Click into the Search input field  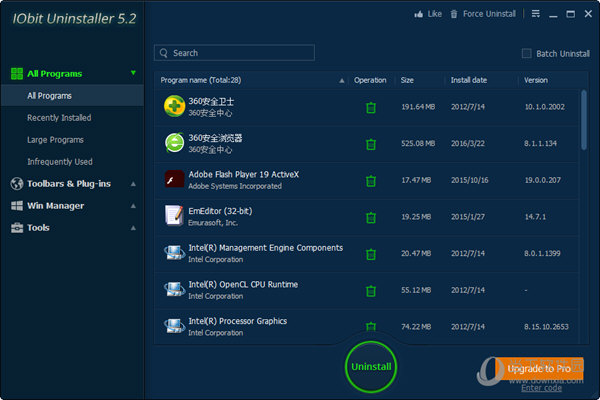(234, 53)
